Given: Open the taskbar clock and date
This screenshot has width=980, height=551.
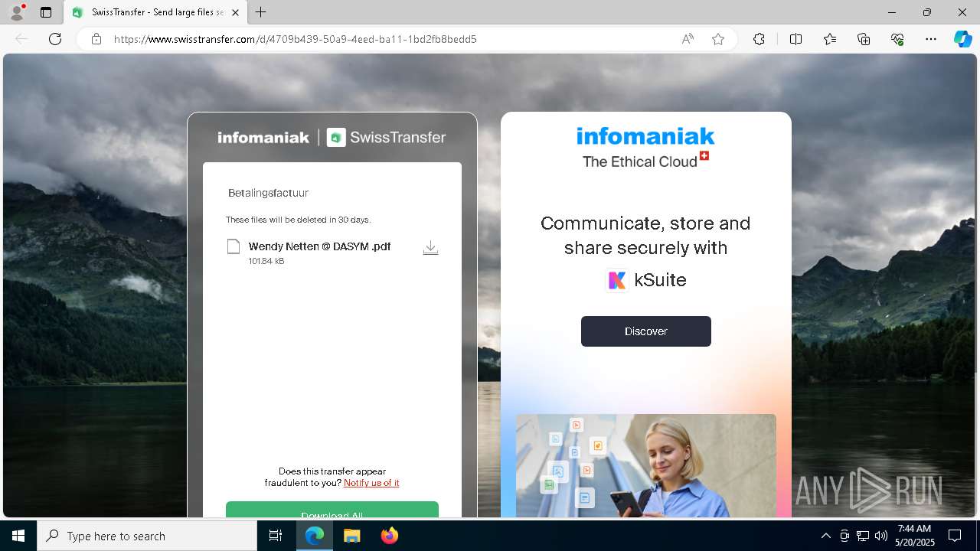Looking at the screenshot, I should pyautogui.click(x=915, y=536).
